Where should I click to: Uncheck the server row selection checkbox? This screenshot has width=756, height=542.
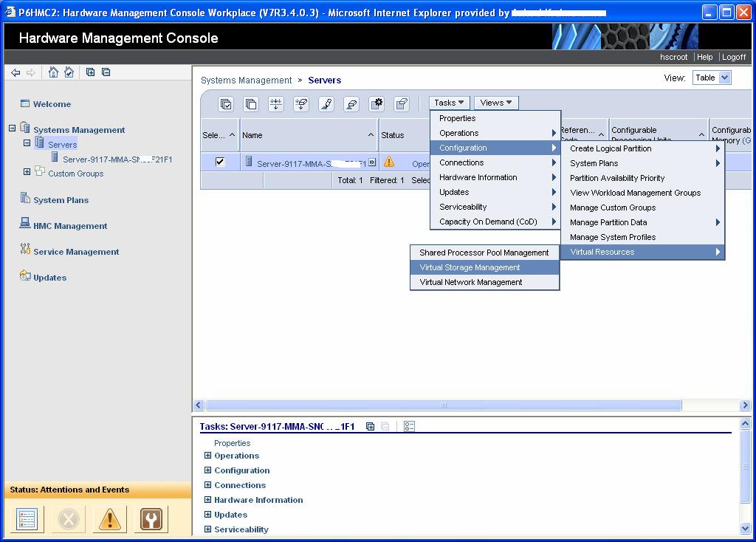(220, 162)
